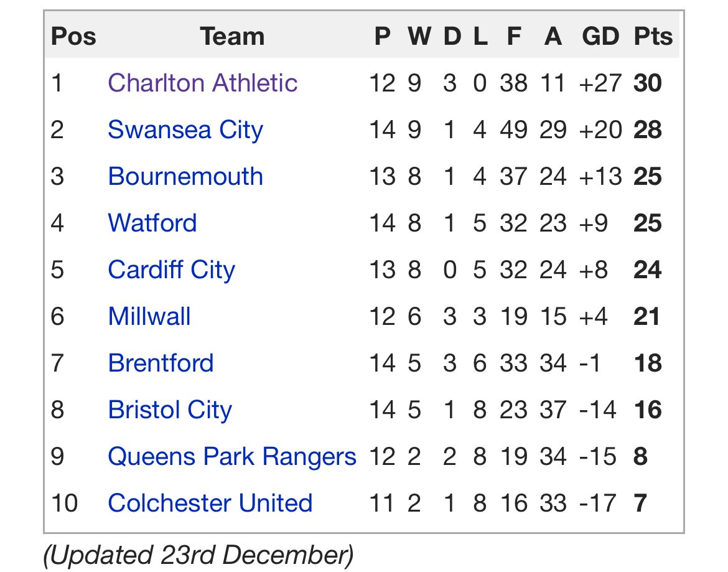Click the Swansea City link
This screenshot has height=572, width=728.
point(185,130)
